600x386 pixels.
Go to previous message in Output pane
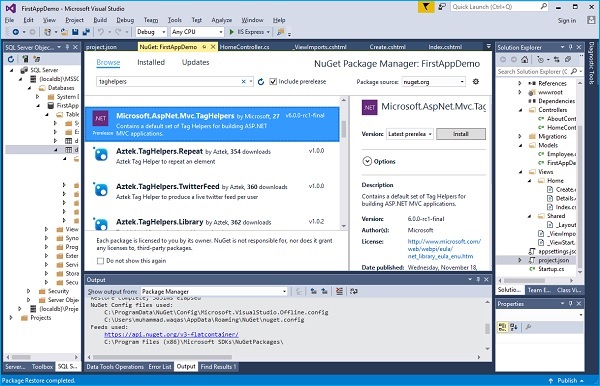click(313, 292)
